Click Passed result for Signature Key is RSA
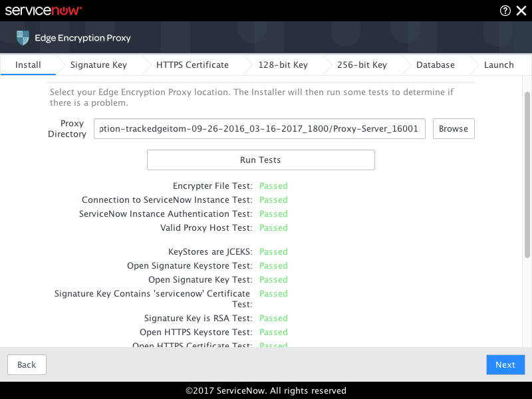This screenshot has height=399, width=532. tap(273, 319)
